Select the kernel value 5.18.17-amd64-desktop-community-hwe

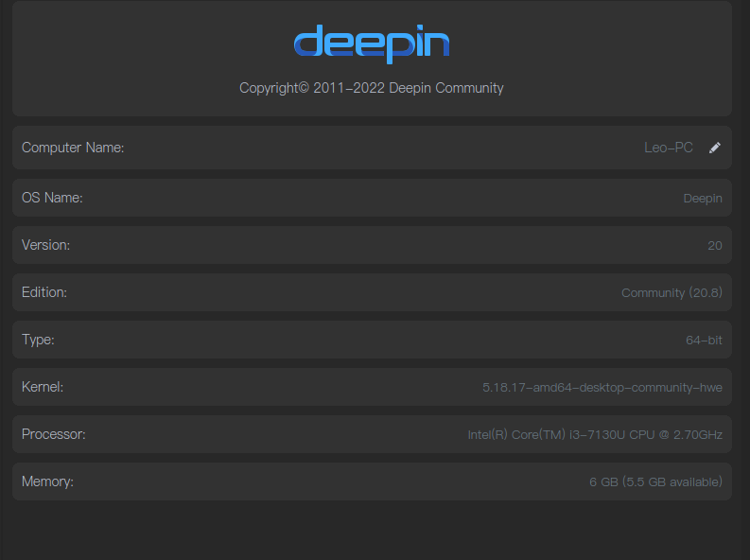point(602,387)
